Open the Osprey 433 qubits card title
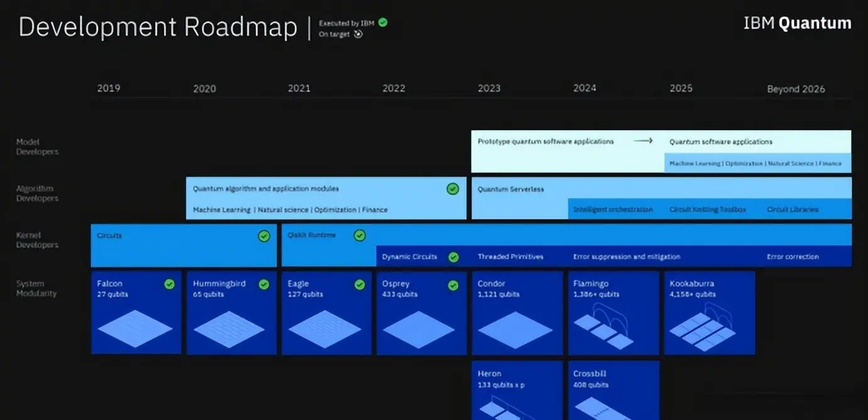Viewport: 868px width, 420px height. pyautogui.click(x=399, y=289)
